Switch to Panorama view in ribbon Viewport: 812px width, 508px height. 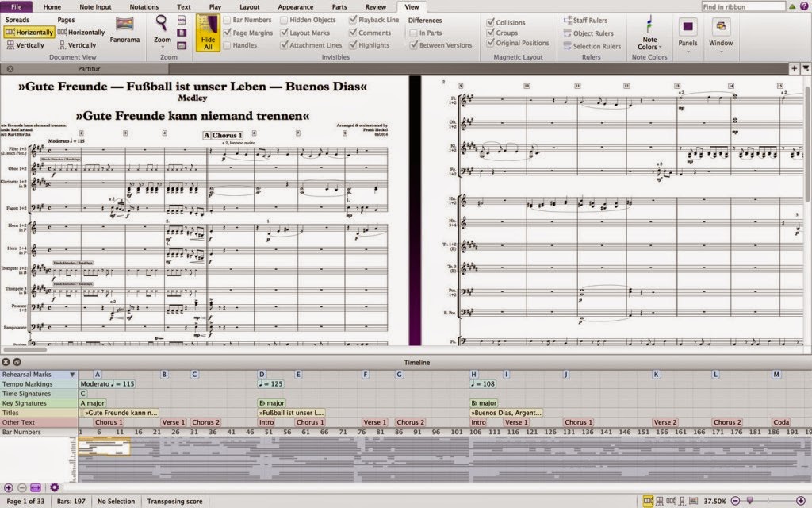[124, 29]
